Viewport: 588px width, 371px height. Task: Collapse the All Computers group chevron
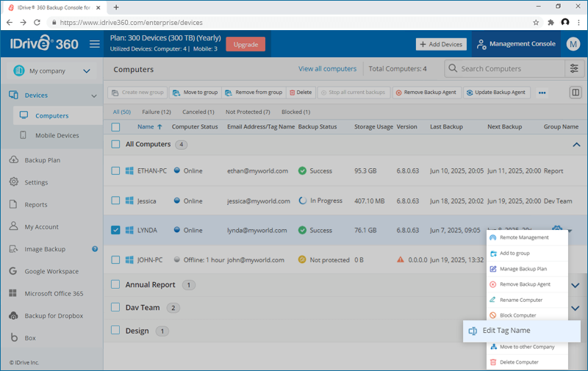[576, 145]
